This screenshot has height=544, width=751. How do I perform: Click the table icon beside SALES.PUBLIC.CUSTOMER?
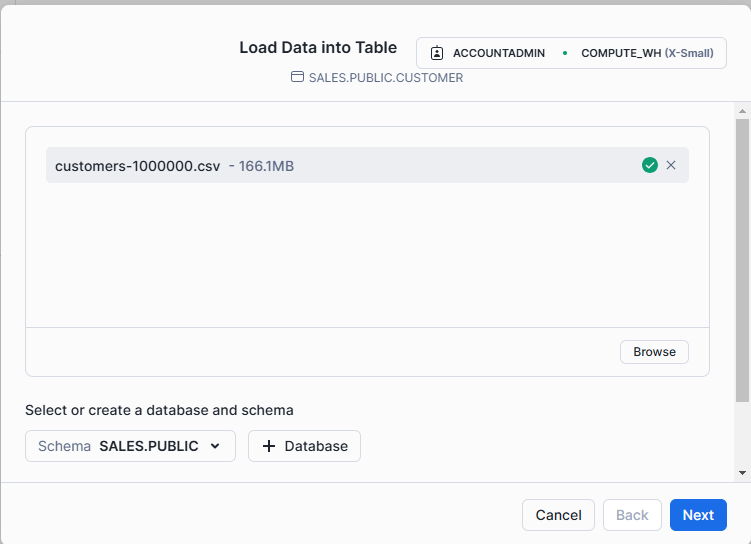297,77
